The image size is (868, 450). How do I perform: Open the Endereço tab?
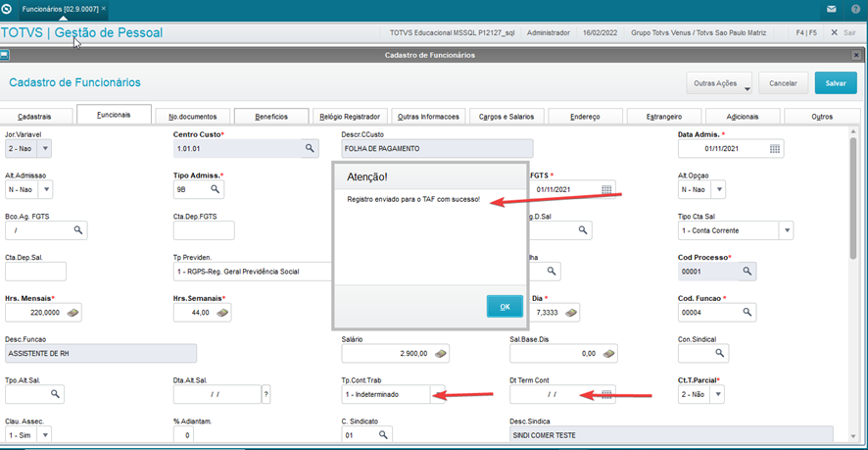pyautogui.click(x=585, y=117)
